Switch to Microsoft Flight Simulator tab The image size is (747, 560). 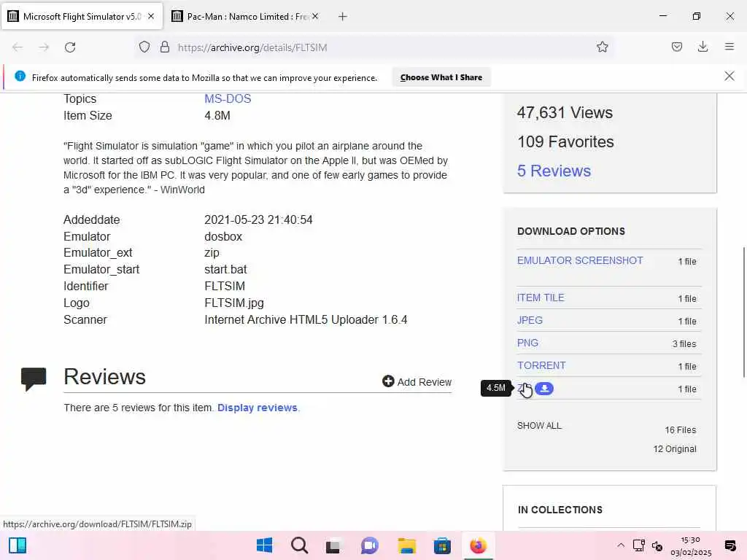tap(82, 16)
